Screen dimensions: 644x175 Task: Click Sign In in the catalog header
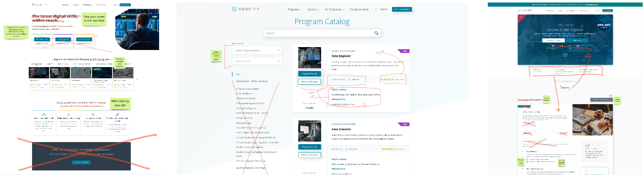point(384,9)
